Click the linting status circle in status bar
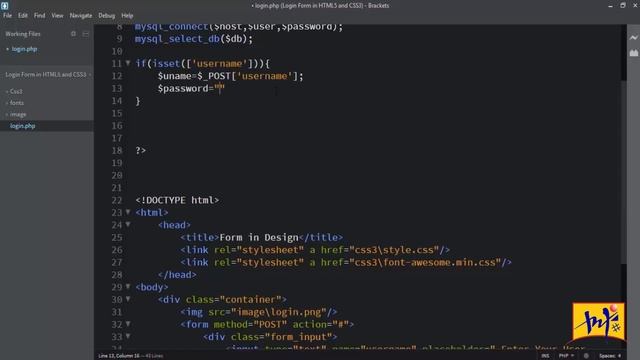The image size is (640, 360). click(586, 356)
